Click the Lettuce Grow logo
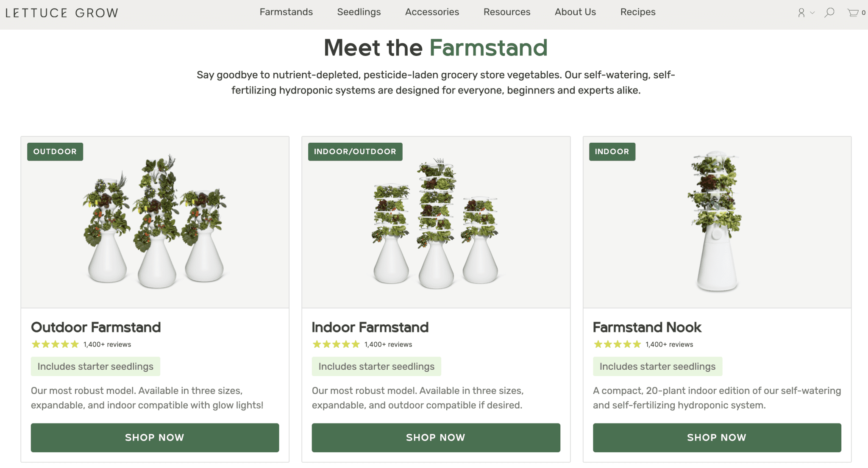868x468 pixels. click(62, 12)
